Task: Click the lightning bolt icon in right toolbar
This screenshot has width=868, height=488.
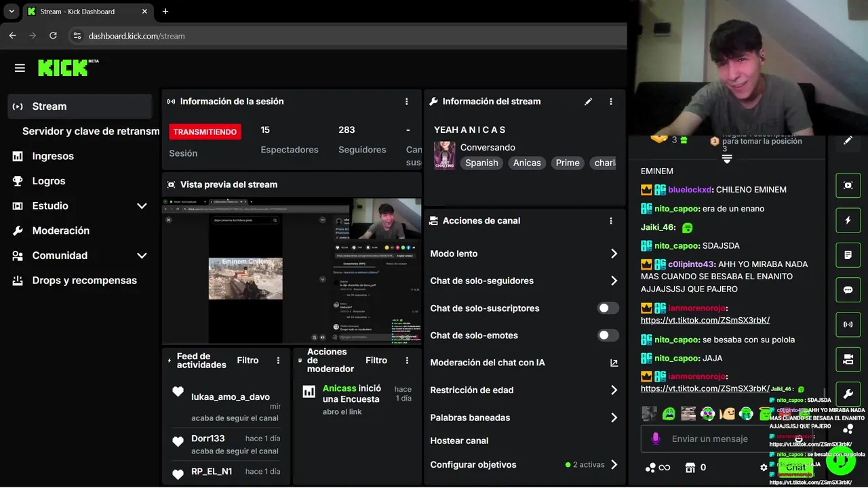Action: (x=848, y=220)
